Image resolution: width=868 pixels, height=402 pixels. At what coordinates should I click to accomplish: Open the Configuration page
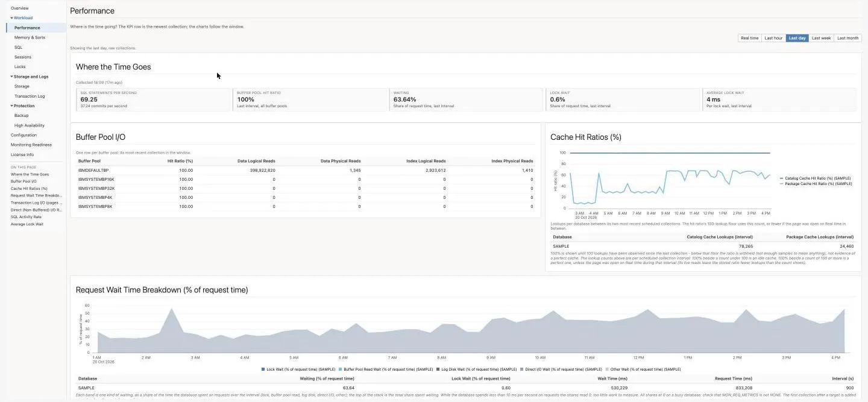click(x=24, y=135)
